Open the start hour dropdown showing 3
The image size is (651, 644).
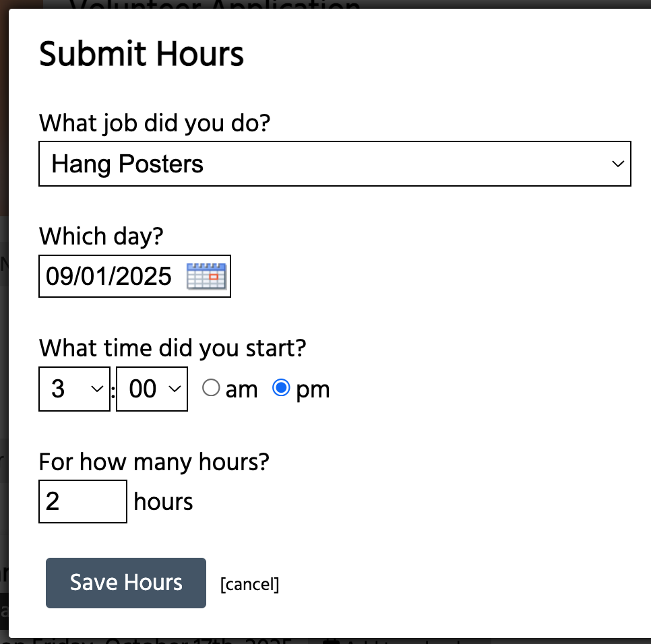pyautogui.click(x=74, y=389)
